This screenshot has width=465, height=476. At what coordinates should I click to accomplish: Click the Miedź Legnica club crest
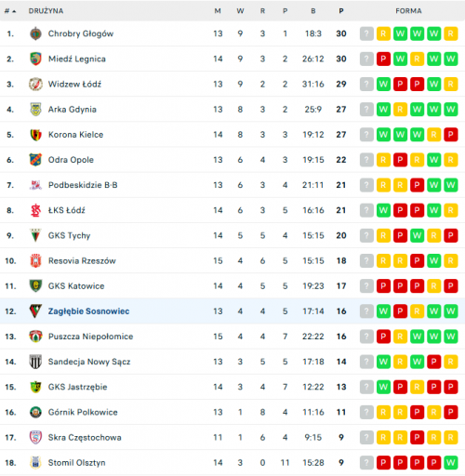tap(35, 59)
